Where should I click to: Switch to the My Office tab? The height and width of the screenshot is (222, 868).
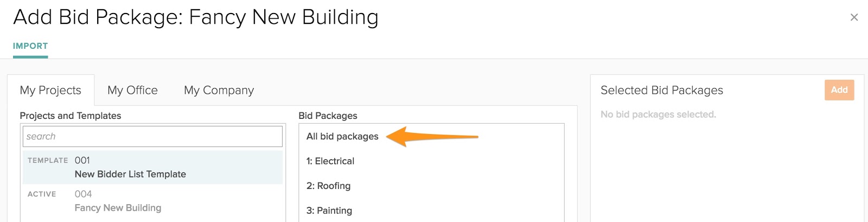tap(132, 90)
